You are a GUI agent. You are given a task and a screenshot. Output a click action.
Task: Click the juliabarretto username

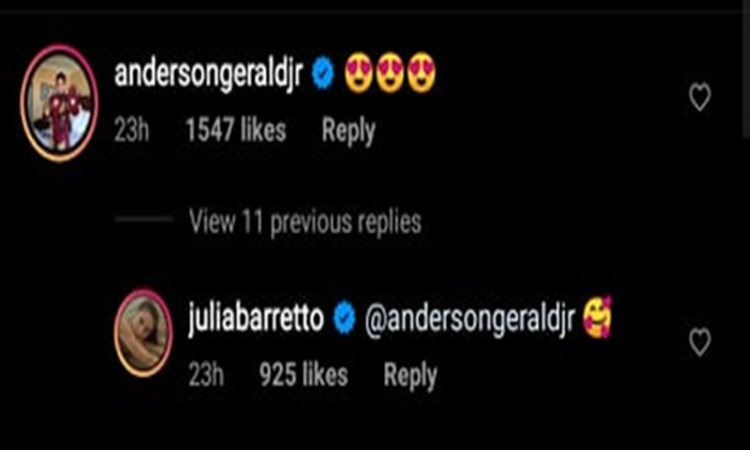pyautogui.click(x=256, y=318)
